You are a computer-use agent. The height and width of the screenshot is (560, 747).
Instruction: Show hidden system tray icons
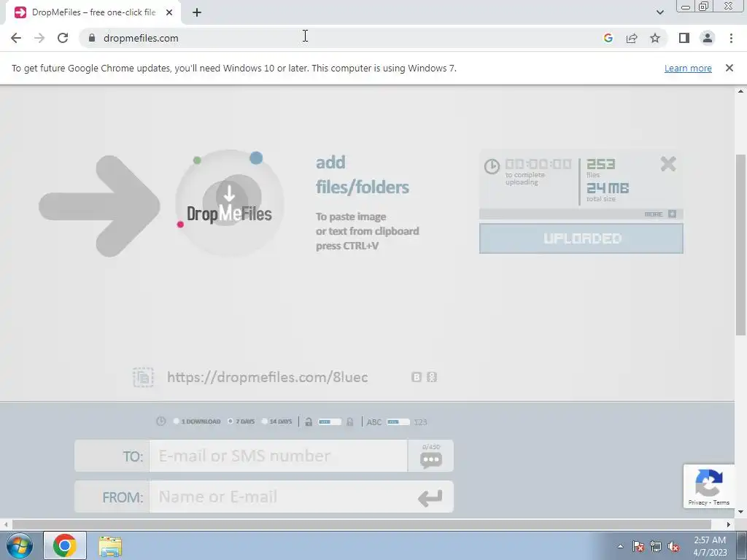click(620, 546)
